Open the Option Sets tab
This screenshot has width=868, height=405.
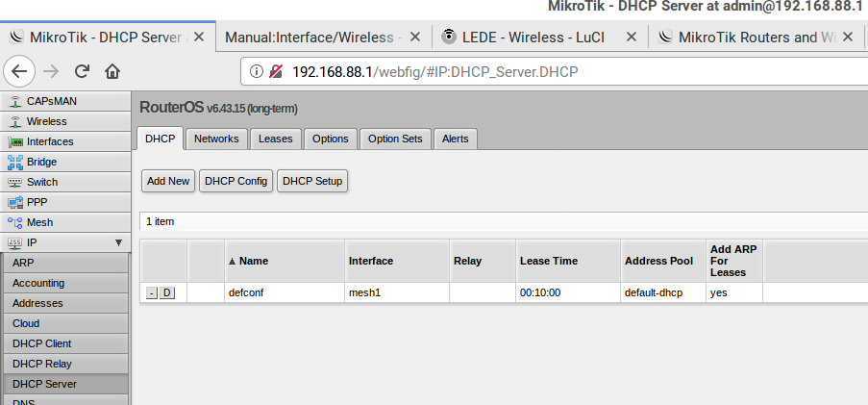[x=395, y=139]
